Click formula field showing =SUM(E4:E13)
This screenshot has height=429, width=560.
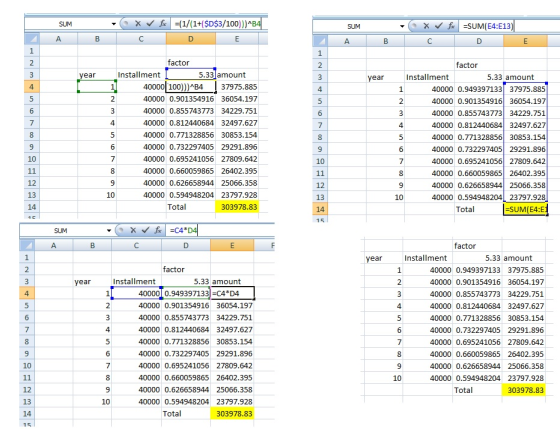pyautogui.click(x=510, y=26)
